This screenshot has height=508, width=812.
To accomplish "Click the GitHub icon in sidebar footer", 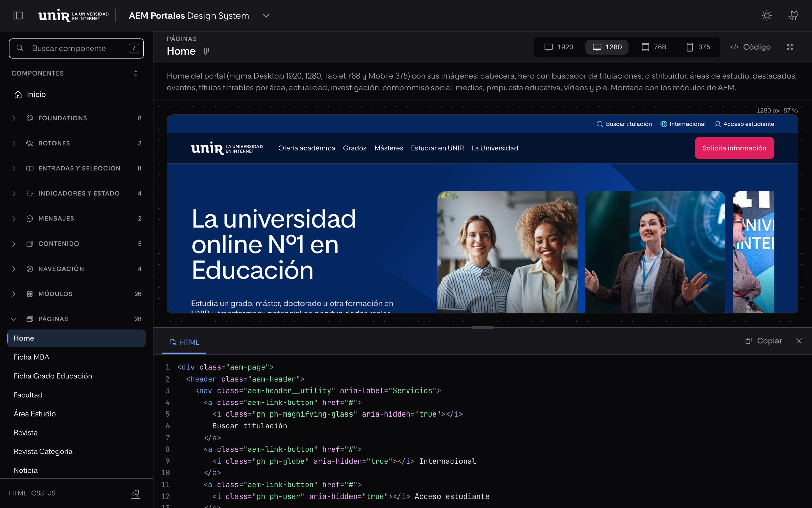I will click(136, 493).
